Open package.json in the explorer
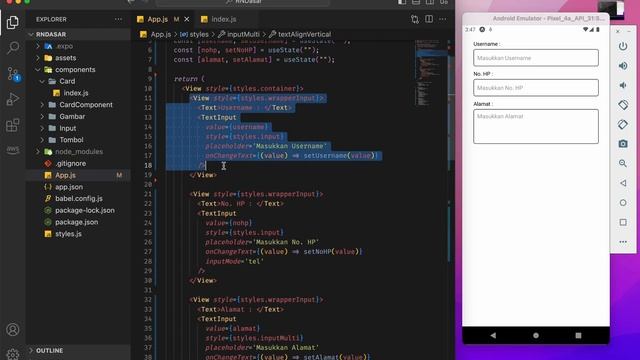The image size is (640, 360). click(x=76, y=222)
